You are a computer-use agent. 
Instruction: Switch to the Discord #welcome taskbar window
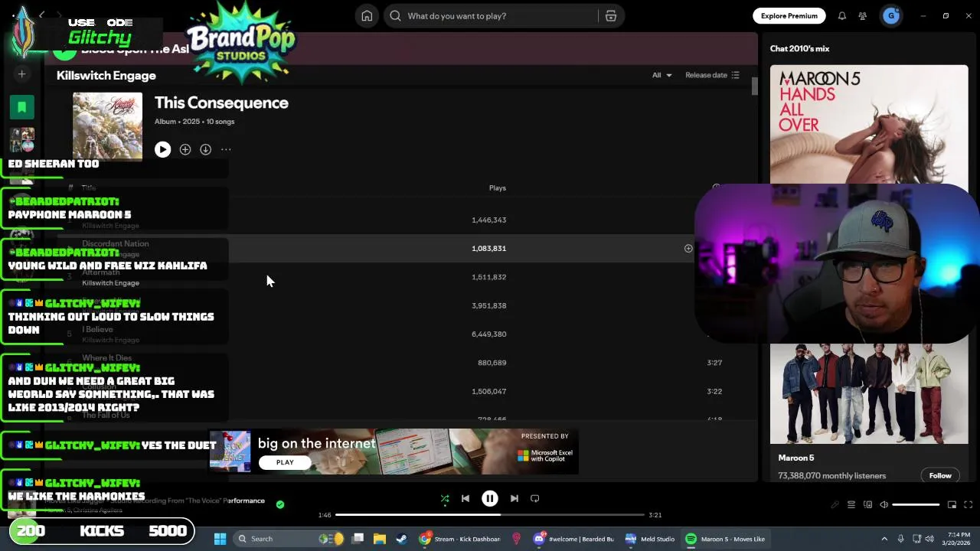tap(575, 539)
